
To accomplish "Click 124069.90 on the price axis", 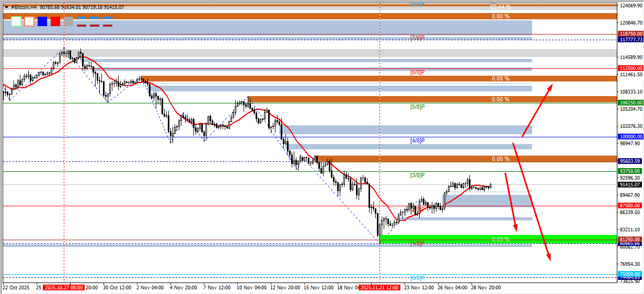I will coord(631,6).
